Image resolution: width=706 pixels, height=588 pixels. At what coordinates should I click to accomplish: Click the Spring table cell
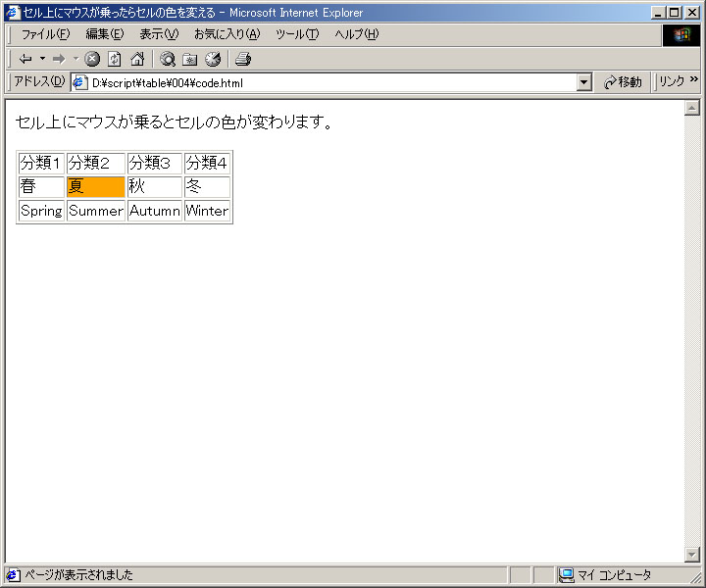(x=41, y=211)
